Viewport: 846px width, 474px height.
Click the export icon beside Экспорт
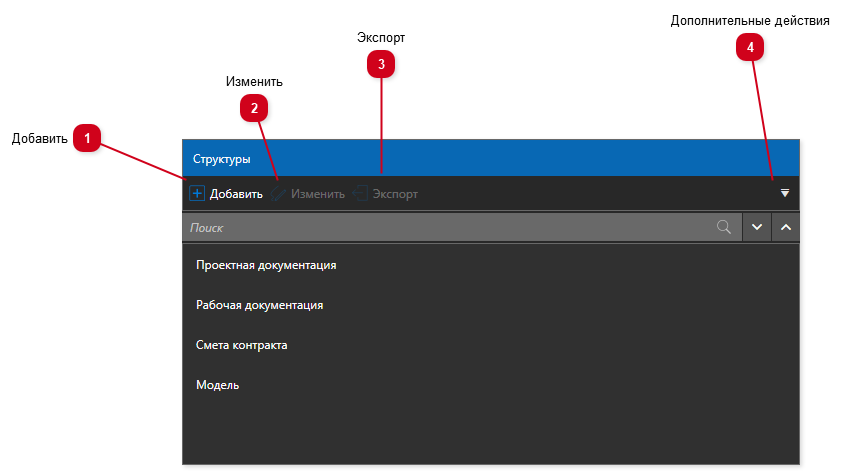[x=360, y=194]
